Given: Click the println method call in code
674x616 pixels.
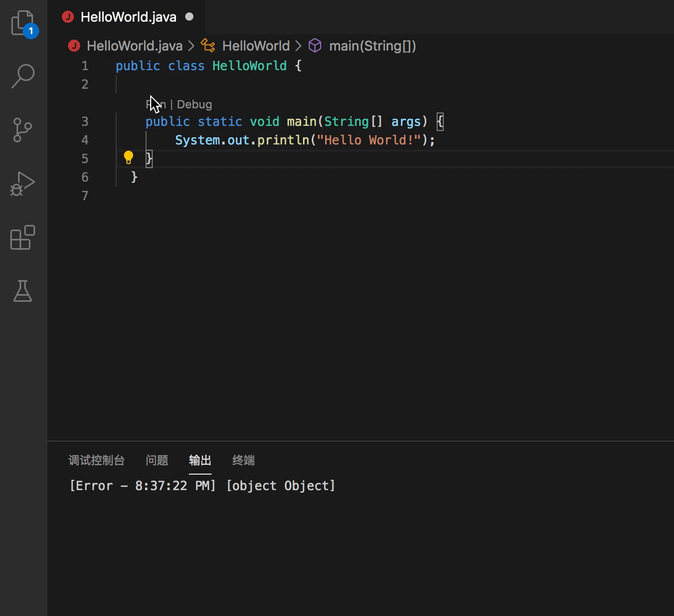Looking at the screenshot, I should point(283,140).
